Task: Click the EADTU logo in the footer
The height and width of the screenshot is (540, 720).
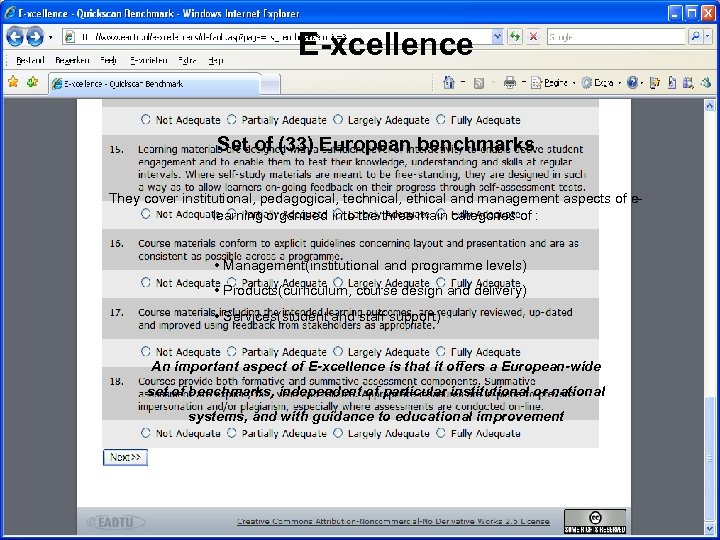Action: [x=116, y=522]
